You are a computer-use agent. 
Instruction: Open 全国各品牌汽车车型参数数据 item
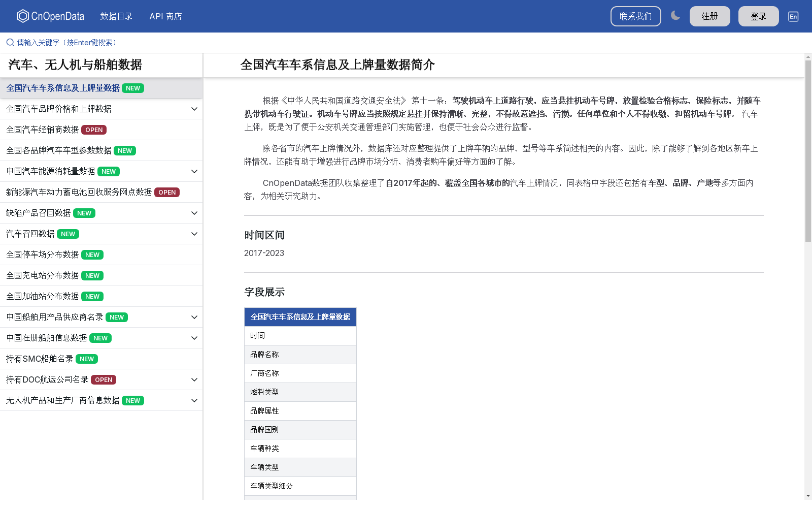[x=101, y=150]
